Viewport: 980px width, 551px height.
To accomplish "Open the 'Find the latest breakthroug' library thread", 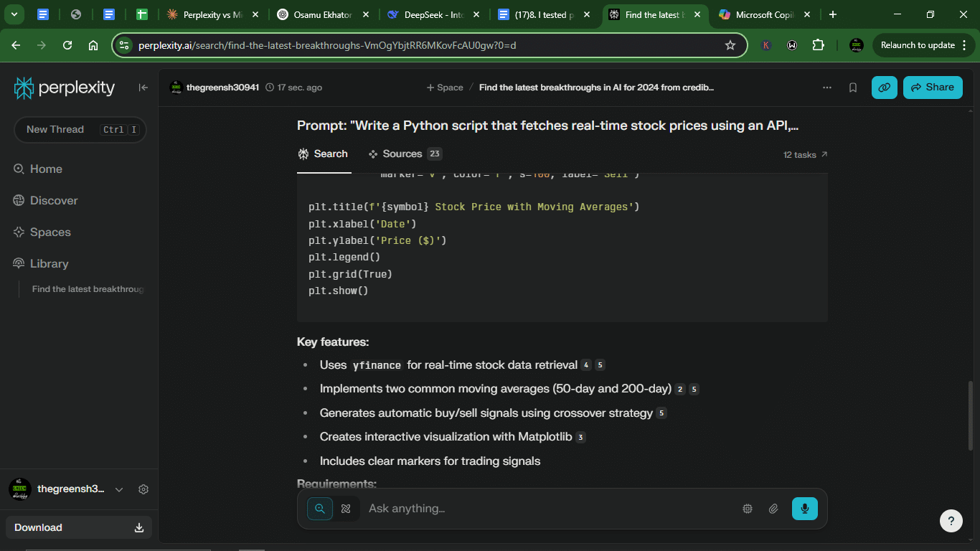I will coord(88,289).
